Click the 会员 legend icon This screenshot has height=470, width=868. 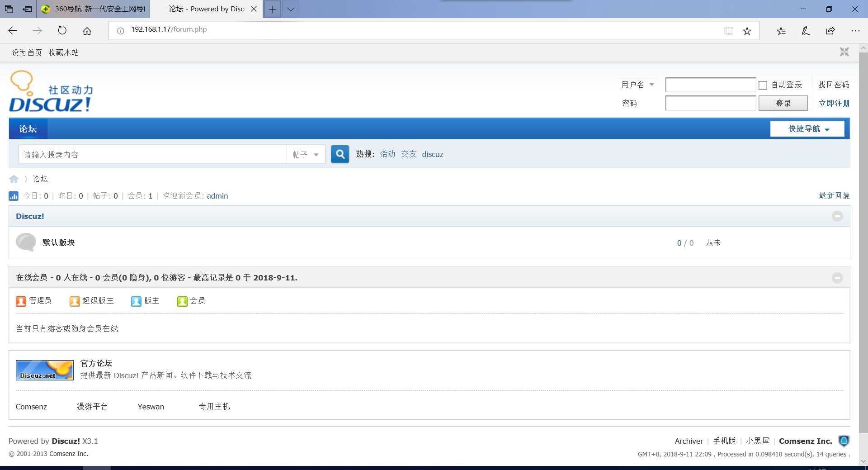coord(182,301)
